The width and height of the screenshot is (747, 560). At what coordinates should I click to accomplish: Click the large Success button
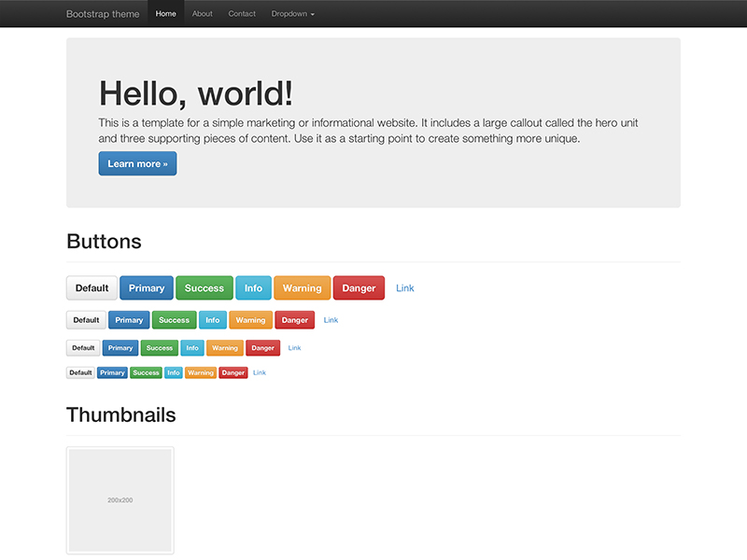(204, 287)
